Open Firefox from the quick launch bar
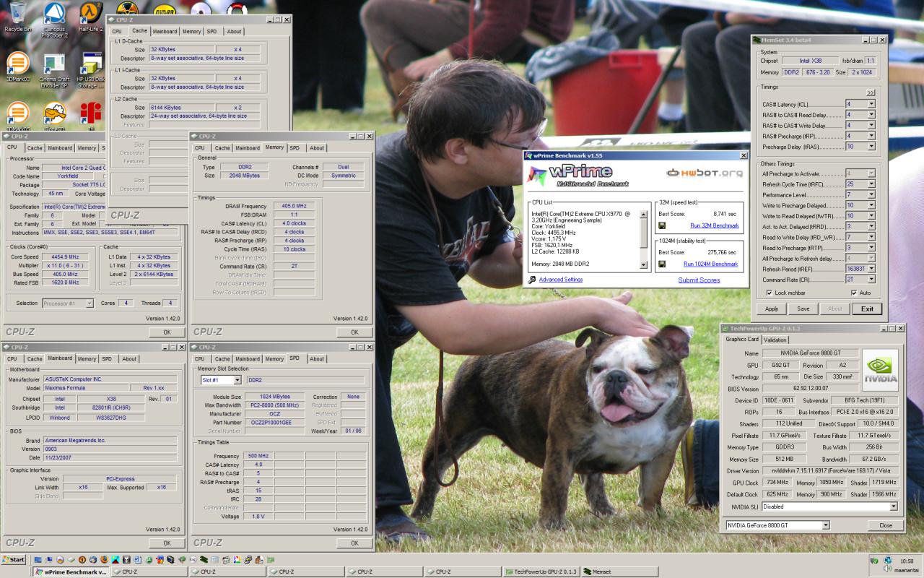Viewport: 924px width, 578px height. (x=103, y=560)
